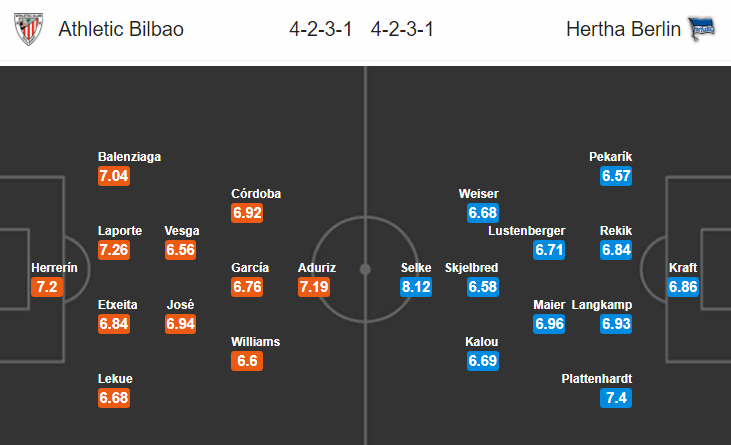
Task: Choose Williams' 6.6 rating badge
Action: [247, 361]
